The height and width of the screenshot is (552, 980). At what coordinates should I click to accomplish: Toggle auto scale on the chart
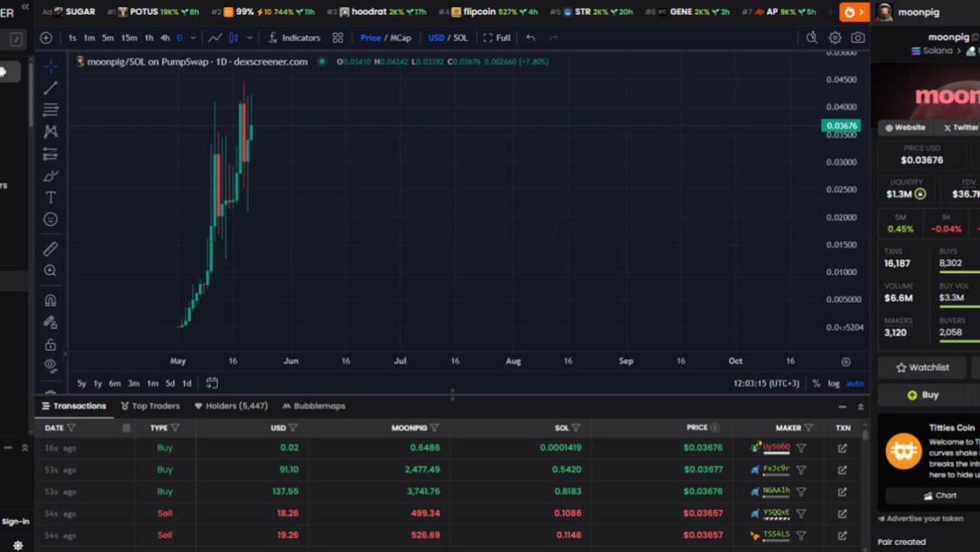tap(855, 384)
